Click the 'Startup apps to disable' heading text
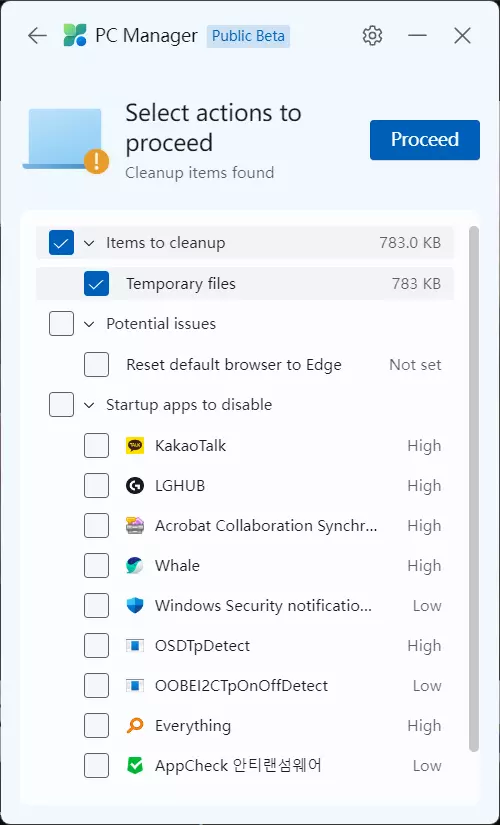Screen dimensions: 500x825 pyautogui.click(x=189, y=405)
